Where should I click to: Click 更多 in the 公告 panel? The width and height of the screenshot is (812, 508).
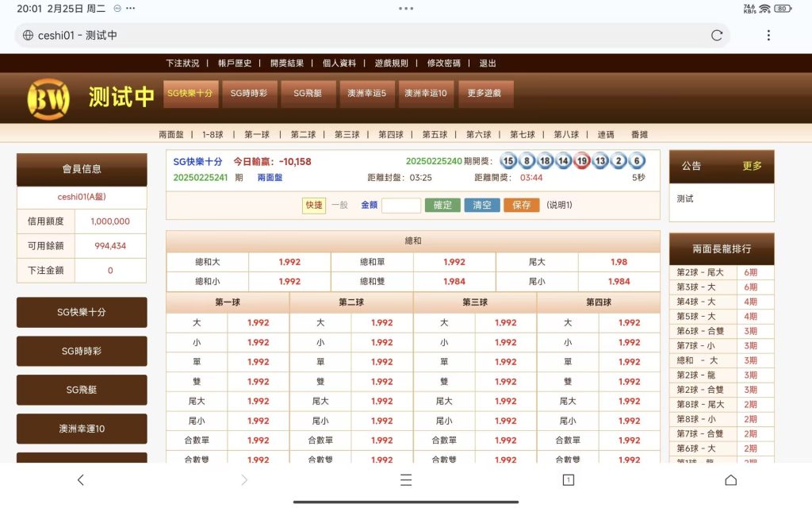pos(752,166)
